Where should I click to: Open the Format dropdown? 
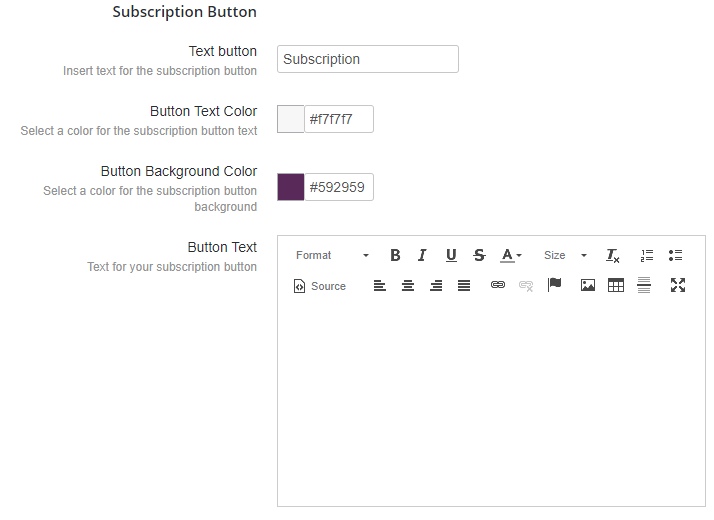[x=332, y=255]
